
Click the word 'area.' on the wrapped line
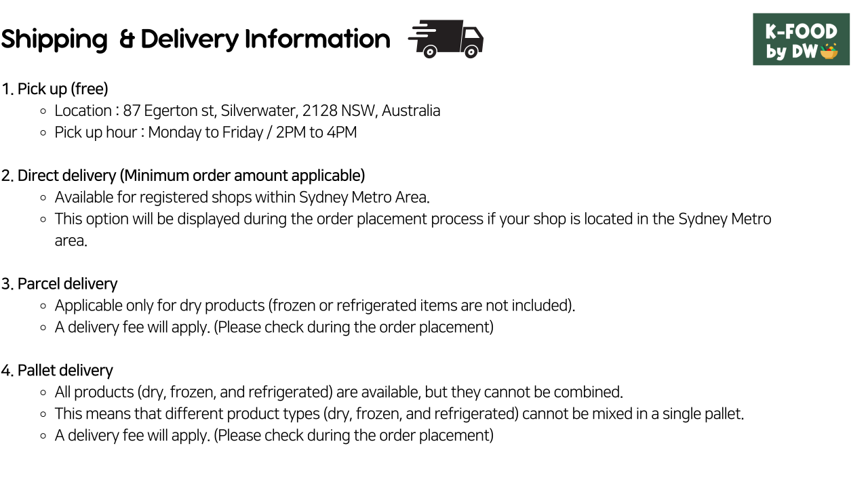pyautogui.click(x=71, y=241)
